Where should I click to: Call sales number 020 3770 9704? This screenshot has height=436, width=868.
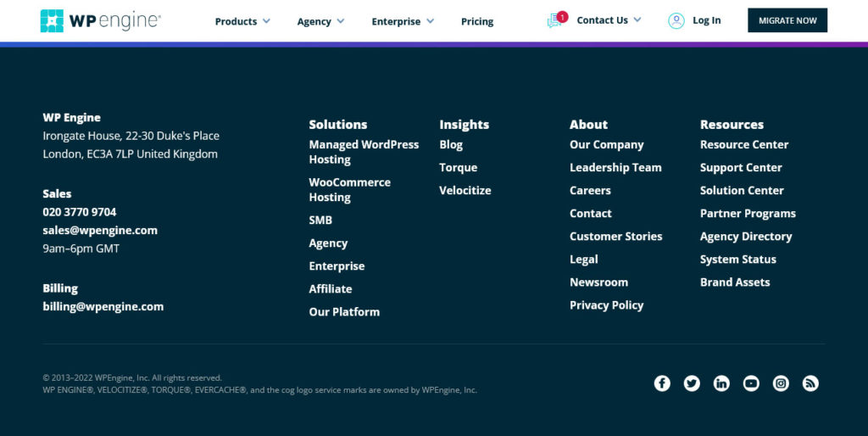(80, 212)
